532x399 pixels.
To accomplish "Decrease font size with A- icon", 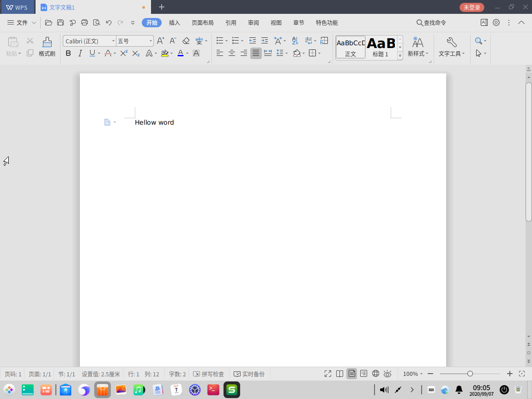I will (x=173, y=41).
